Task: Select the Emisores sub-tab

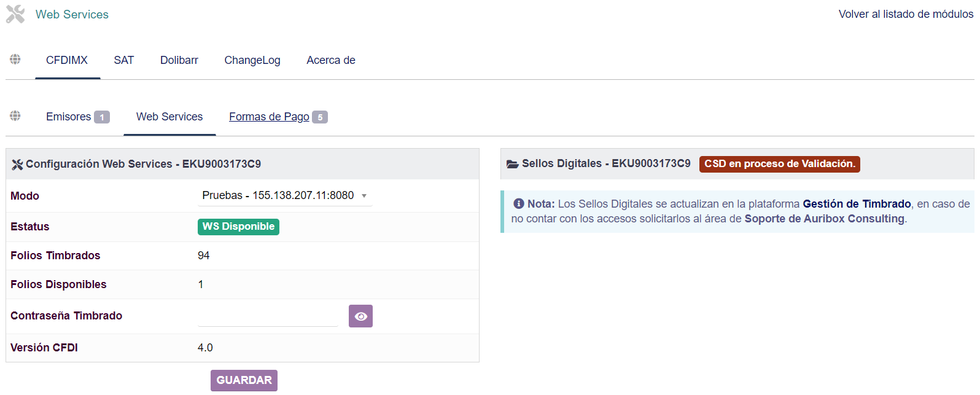Action: pos(69,117)
